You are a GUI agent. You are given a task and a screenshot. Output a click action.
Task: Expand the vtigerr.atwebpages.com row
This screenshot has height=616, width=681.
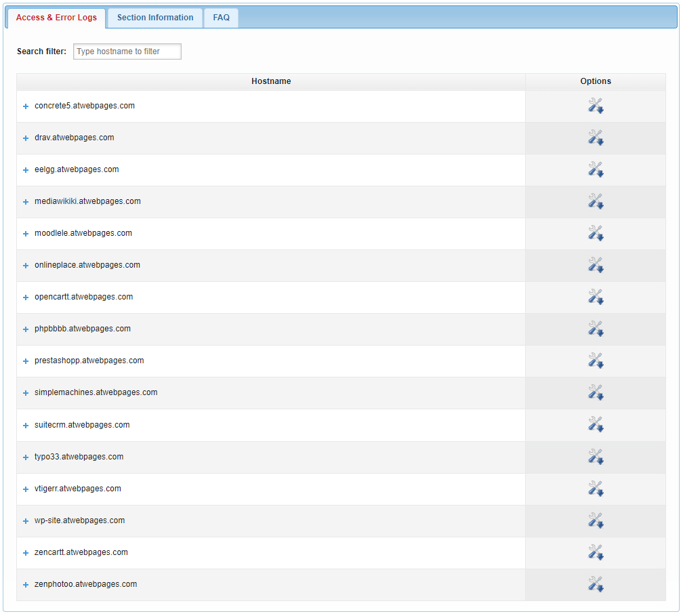25,489
